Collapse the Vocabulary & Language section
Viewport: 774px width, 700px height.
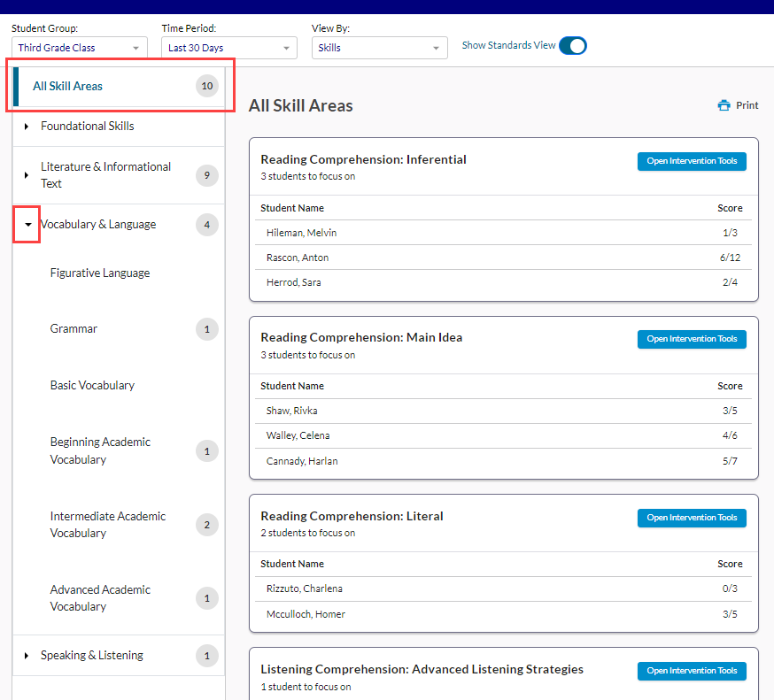pos(27,225)
